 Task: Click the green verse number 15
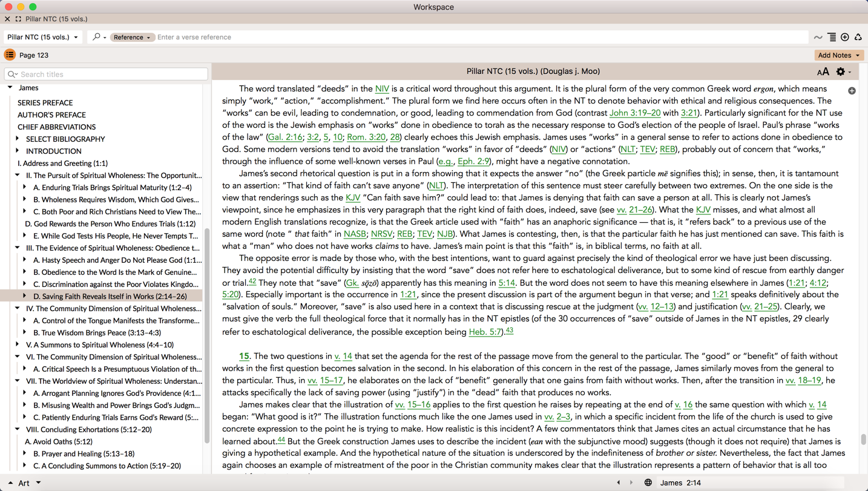point(244,356)
